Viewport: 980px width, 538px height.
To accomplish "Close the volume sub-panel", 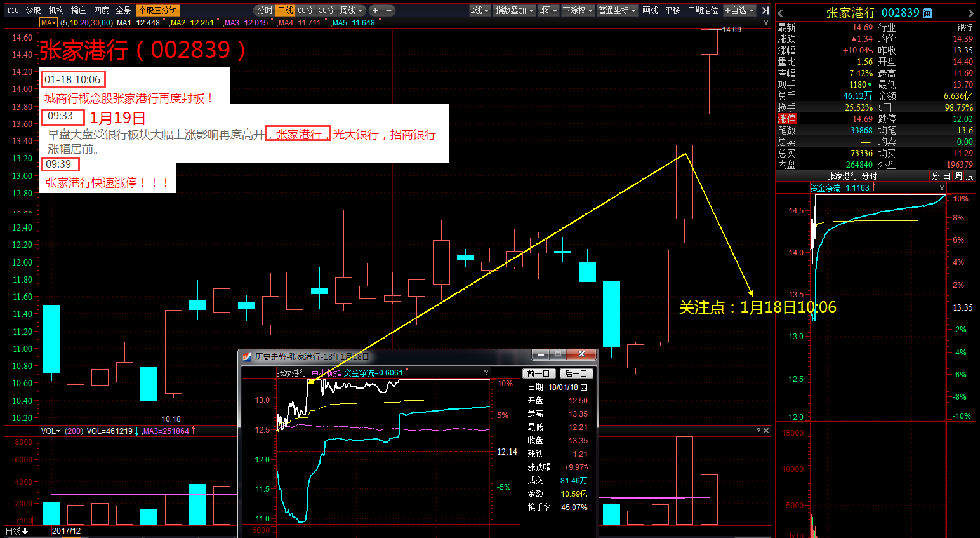I will click(x=766, y=431).
